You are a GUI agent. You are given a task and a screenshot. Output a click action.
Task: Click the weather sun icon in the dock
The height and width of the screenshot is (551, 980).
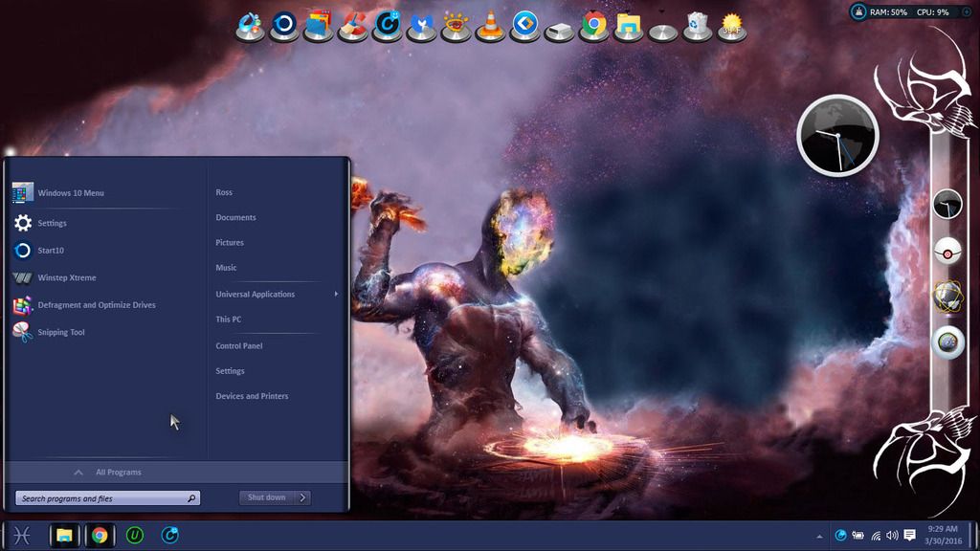click(x=731, y=25)
